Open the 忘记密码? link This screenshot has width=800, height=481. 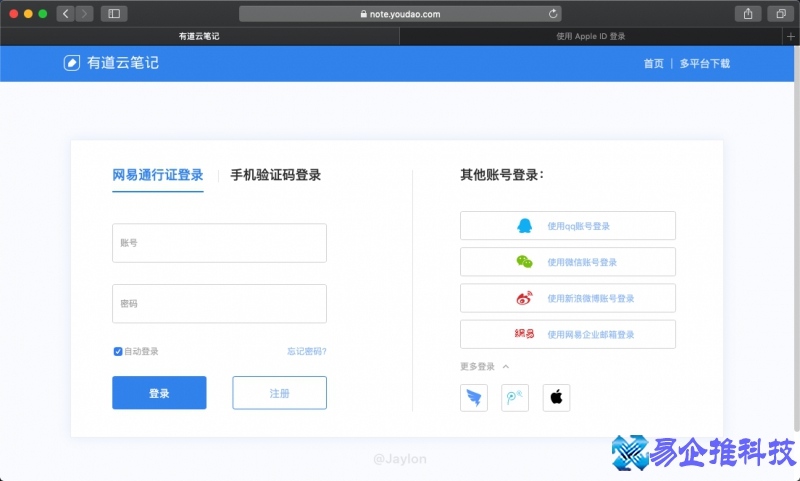tap(307, 351)
